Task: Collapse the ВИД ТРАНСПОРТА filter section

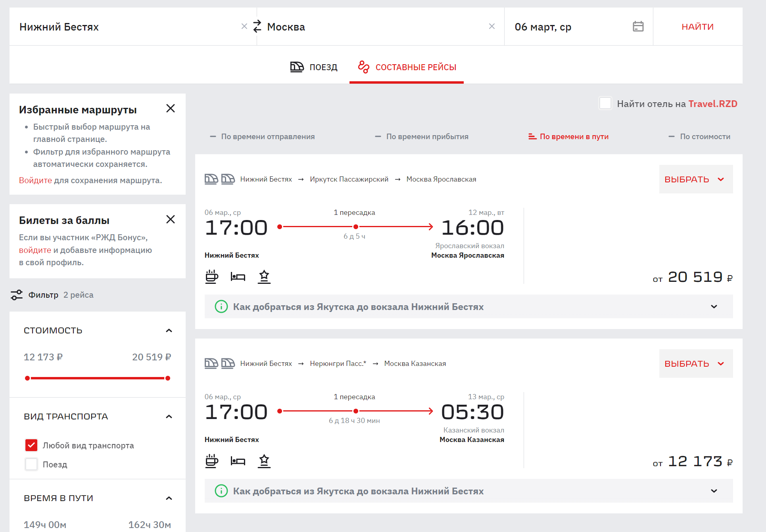Action: point(169,417)
